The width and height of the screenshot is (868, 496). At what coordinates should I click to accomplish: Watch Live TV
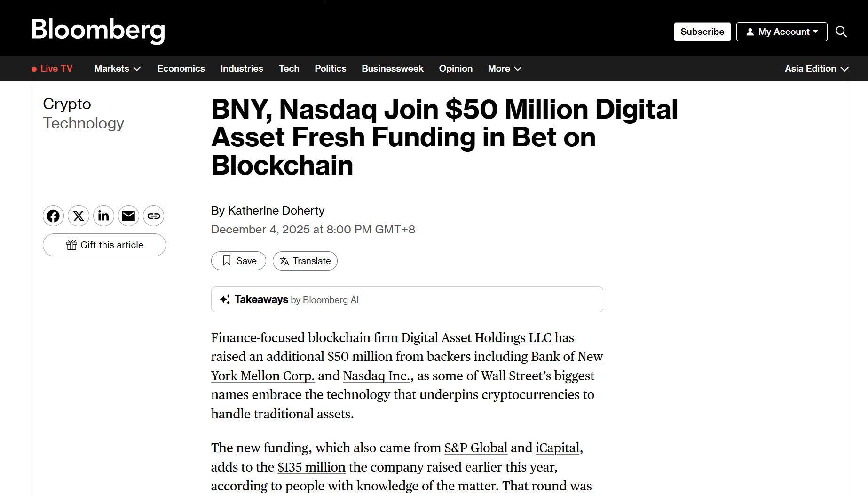click(x=52, y=69)
